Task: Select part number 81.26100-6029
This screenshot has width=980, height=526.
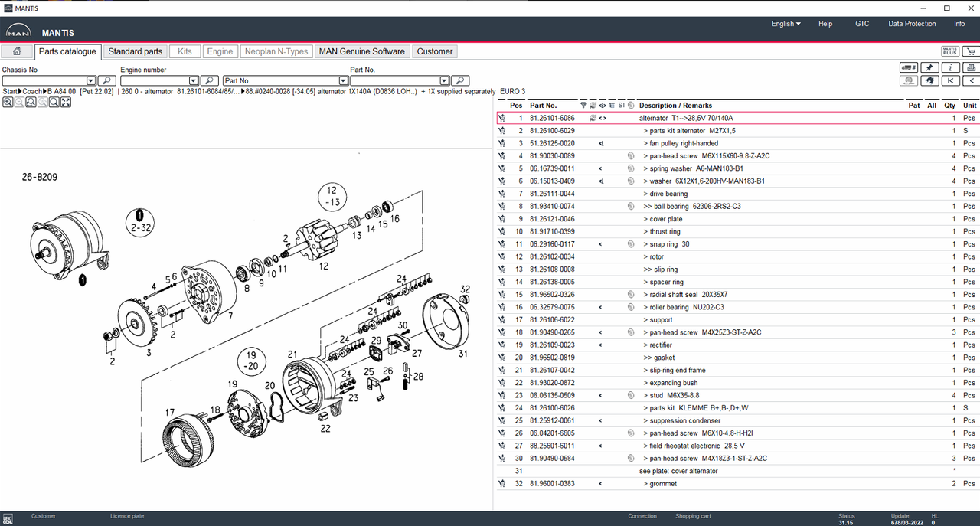Action: coord(552,131)
